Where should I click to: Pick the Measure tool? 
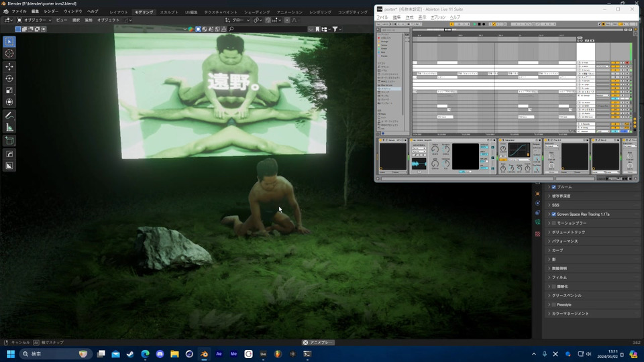click(9, 127)
